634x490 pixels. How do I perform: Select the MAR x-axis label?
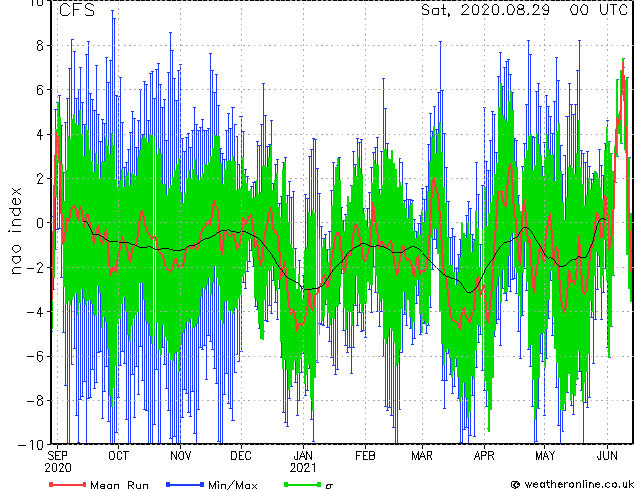point(422,456)
